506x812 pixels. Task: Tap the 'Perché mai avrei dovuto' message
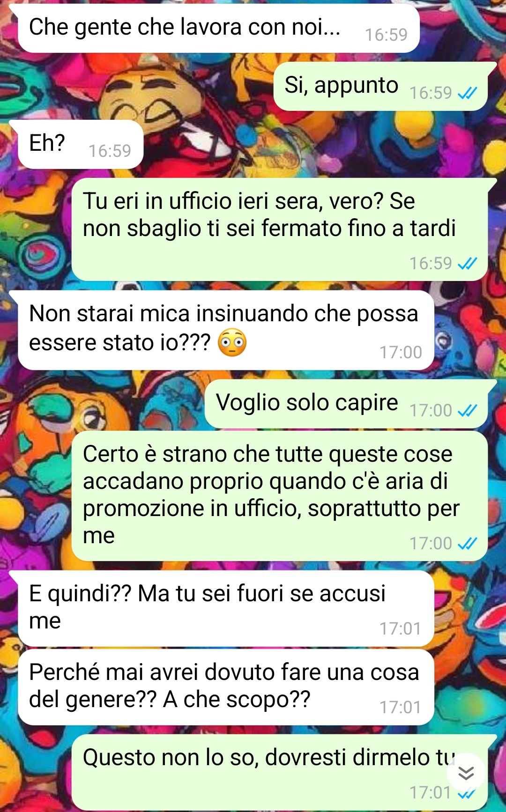click(x=226, y=687)
